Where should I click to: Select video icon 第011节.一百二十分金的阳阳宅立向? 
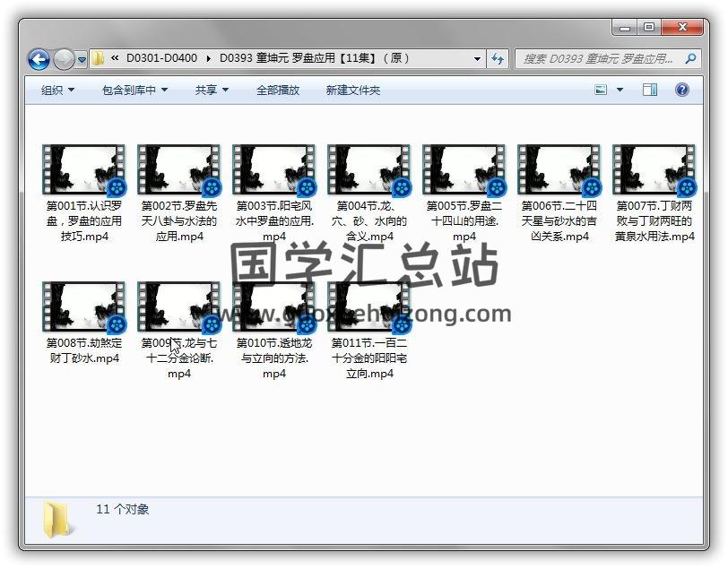tap(369, 306)
